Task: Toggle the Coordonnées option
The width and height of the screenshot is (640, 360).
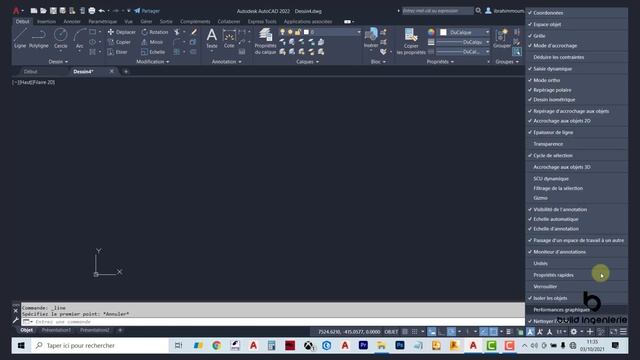Action: pyautogui.click(x=576, y=13)
